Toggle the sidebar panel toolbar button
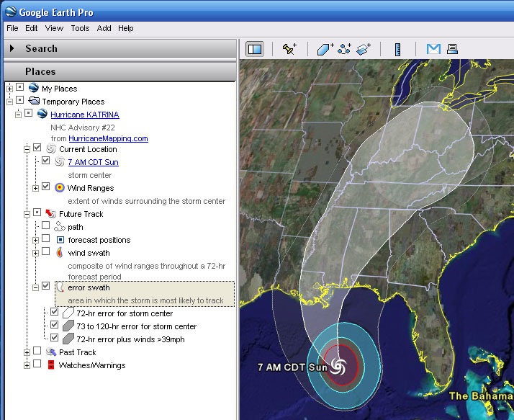This screenshot has width=514, height=420. [255, 49]
